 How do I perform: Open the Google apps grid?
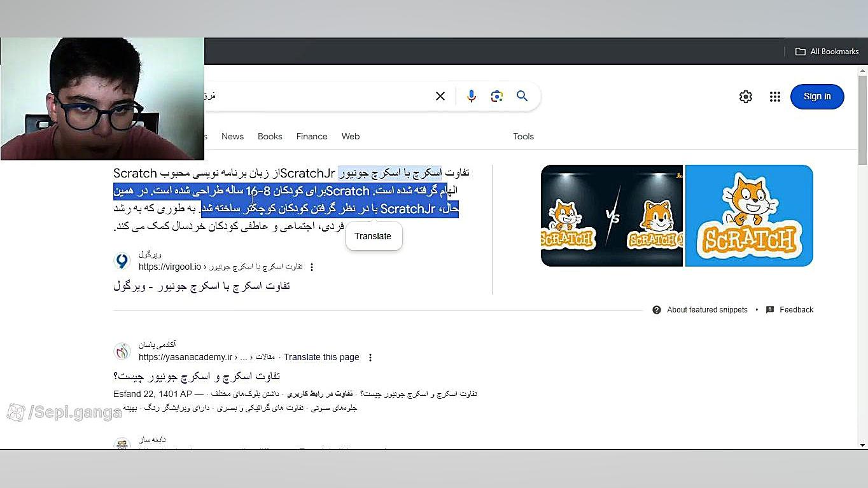pyautogui.click(x=775, y=97)
